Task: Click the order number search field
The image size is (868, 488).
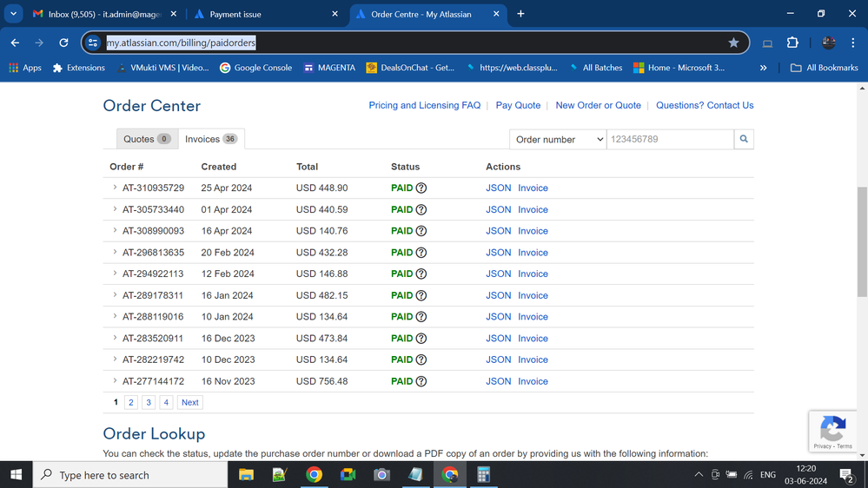Action: click(671, 139)
